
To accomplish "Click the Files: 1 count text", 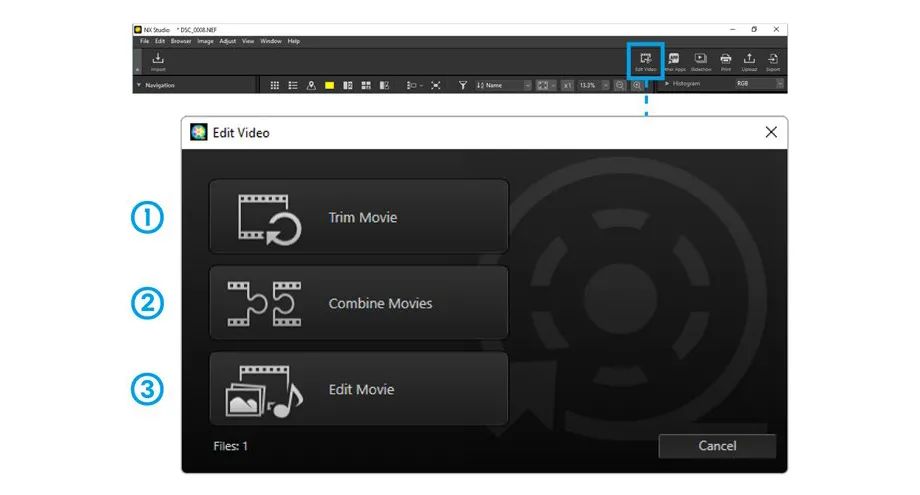I will pos(231,446).
